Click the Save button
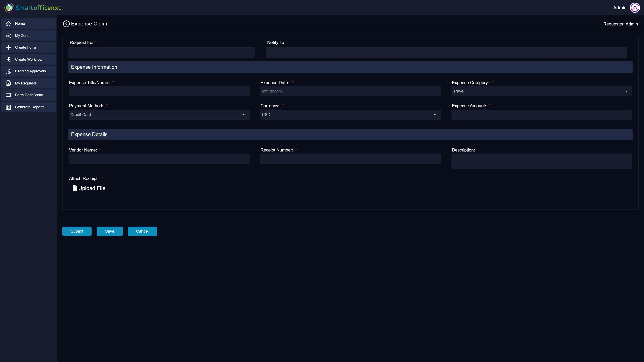This screenshot has height=362, width=644. 110,231
